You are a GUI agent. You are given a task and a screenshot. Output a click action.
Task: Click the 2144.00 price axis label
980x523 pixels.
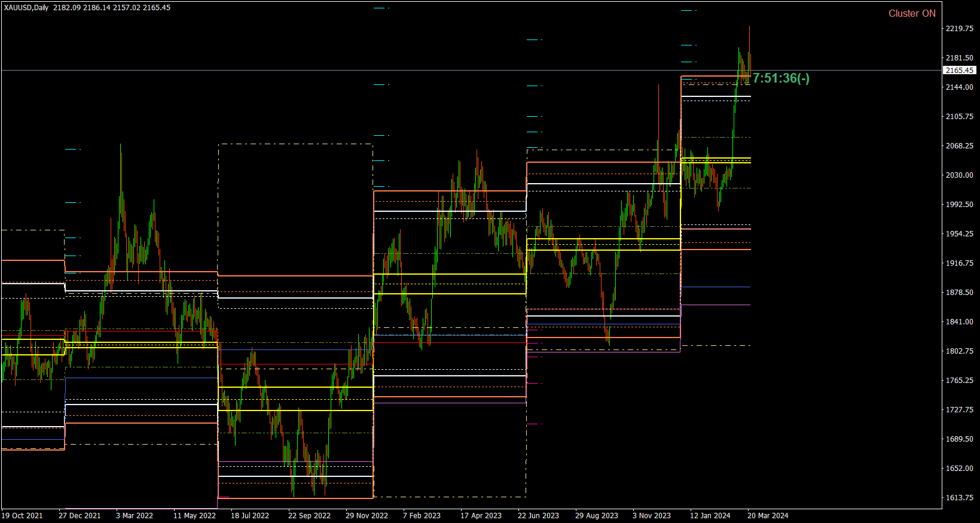coord(959,87)
